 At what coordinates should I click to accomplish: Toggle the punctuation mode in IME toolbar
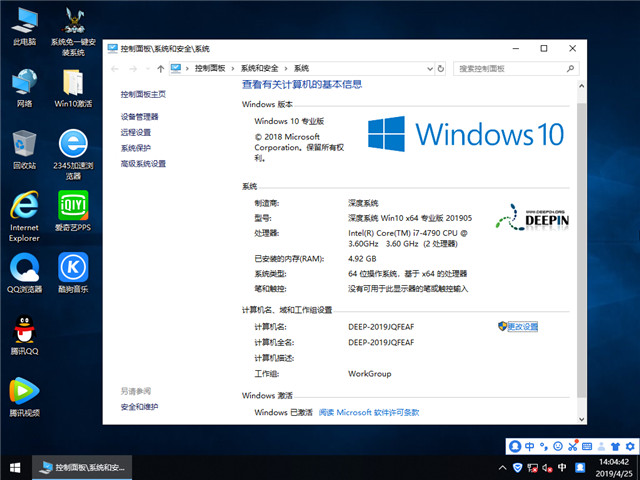click(x=544, y=446)
